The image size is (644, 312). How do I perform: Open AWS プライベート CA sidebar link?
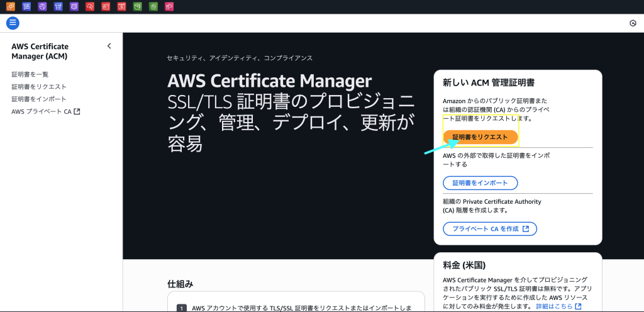[x=45, y=111]
